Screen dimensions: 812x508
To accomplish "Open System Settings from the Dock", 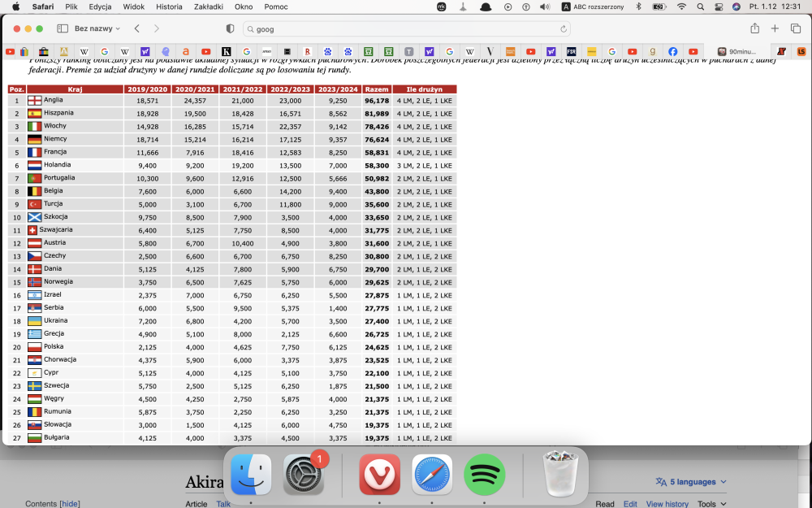I will (304, 475).
